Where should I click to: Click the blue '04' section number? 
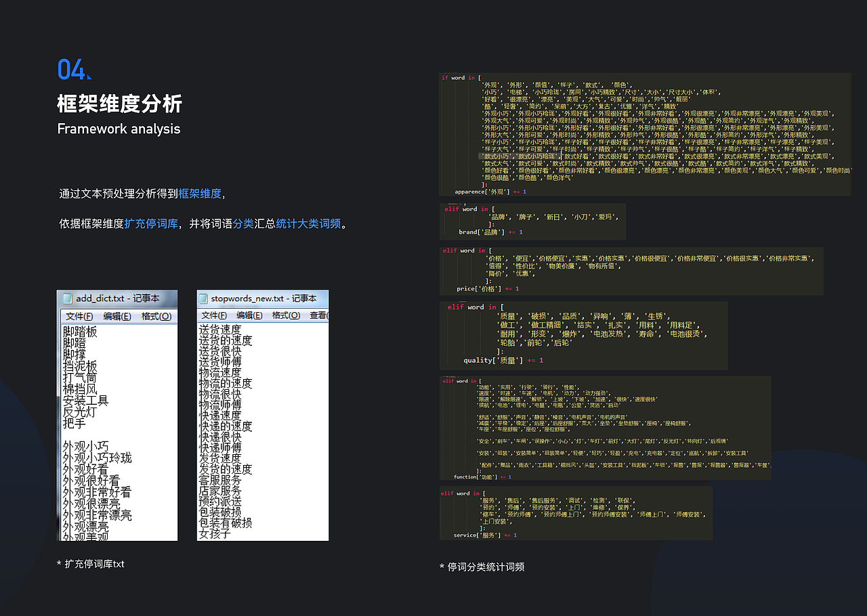[x=72, y=70]
